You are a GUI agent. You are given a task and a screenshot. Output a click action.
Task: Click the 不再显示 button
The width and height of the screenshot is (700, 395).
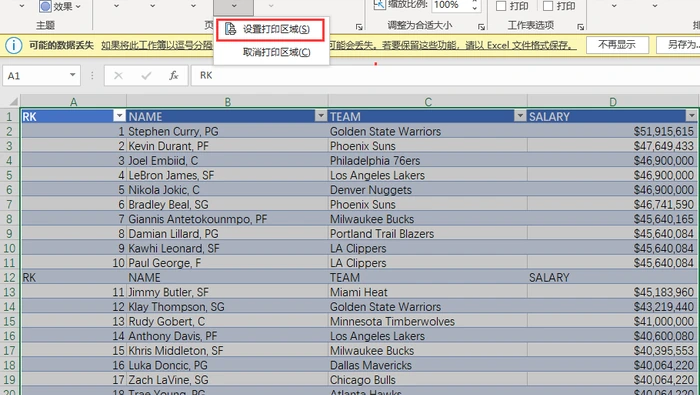pos(617,45)
